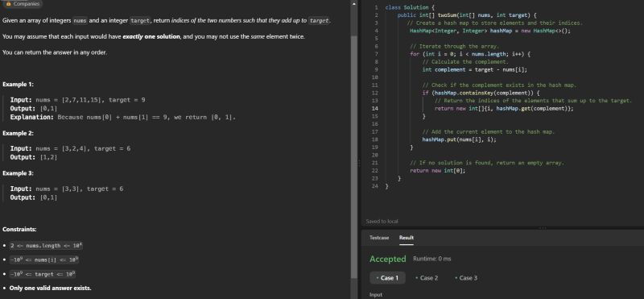Click line number 1 in the editor gutter
This screenshot has width=644, height=299.
click(376, 7)
